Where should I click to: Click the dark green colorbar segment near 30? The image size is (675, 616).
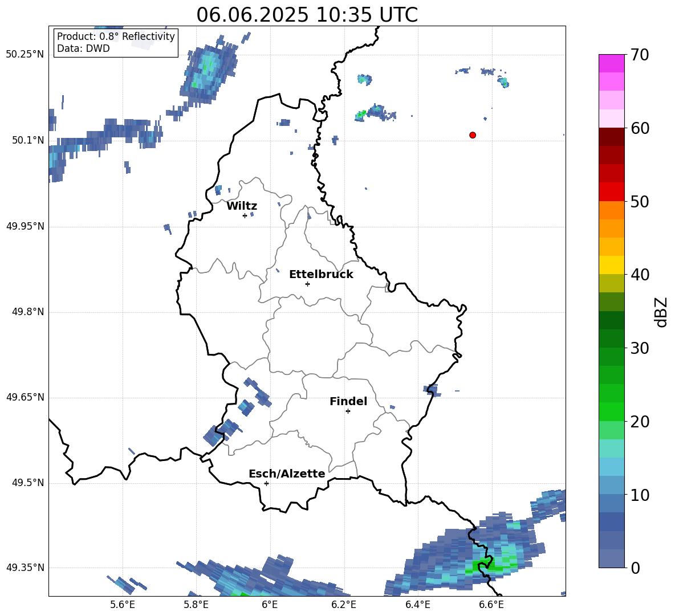tap(611, 338)
